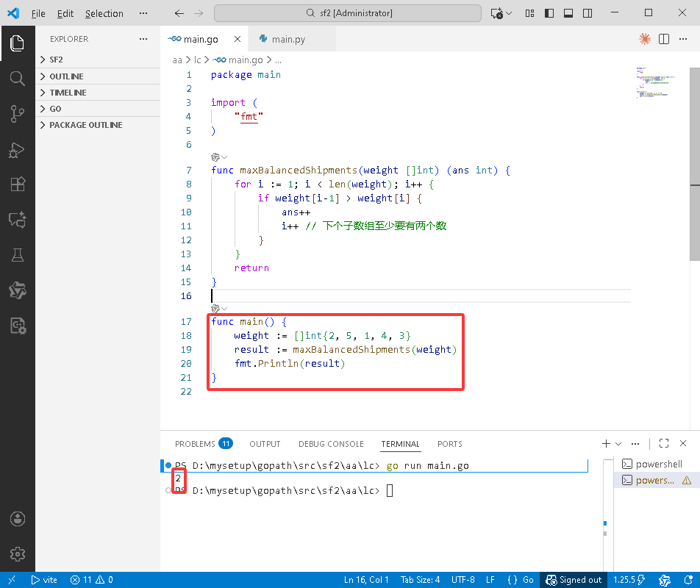Open the Chat view icon
Screen dimensions: 700x588
point(17,220)
